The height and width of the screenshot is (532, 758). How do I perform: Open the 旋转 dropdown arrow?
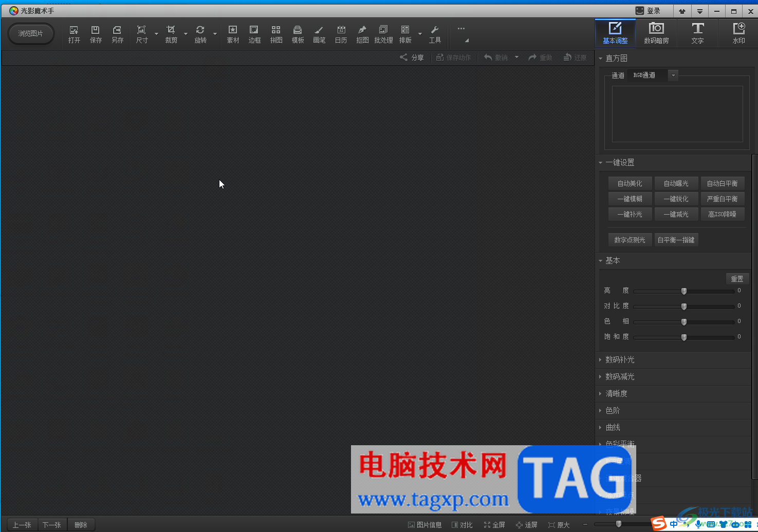tap(215, 34)
